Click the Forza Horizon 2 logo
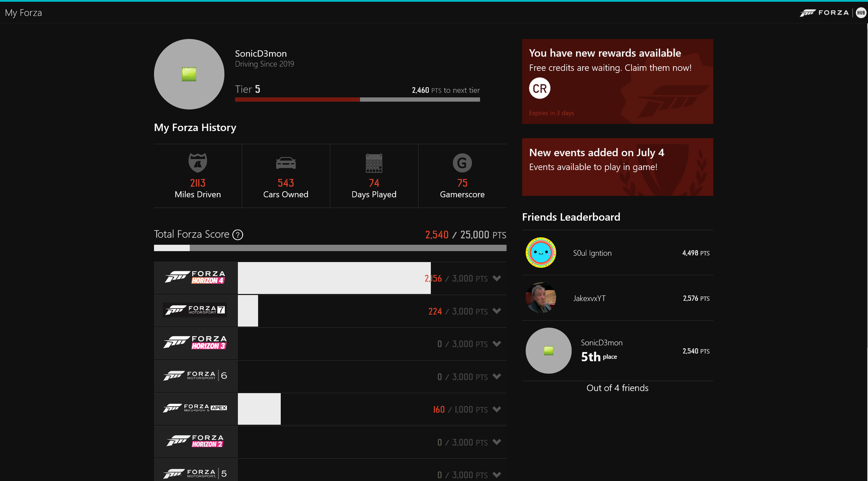This screenshot has height=481, width=868. coord(195,441)
